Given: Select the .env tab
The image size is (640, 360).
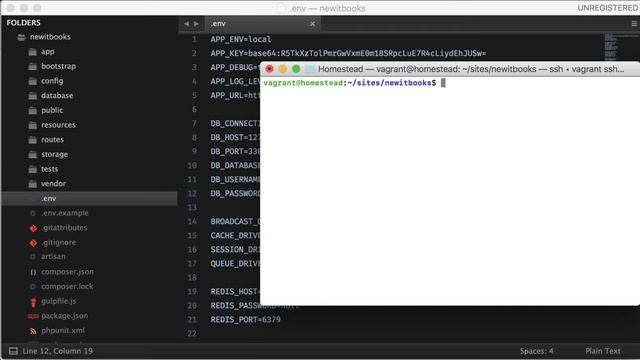Looking at the screenshot, I should click(x=262, y=24).
